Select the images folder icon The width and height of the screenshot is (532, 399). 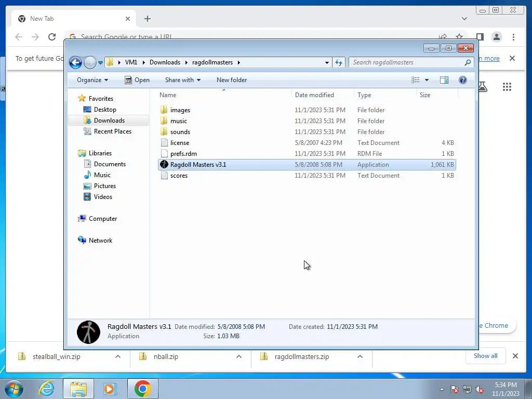point(164,110)
